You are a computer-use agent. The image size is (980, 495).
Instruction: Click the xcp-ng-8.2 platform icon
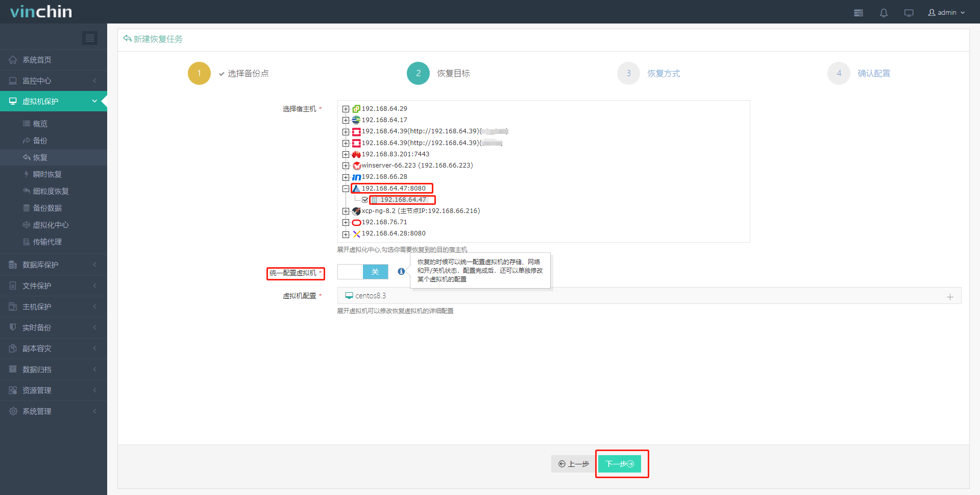point(356,211)
